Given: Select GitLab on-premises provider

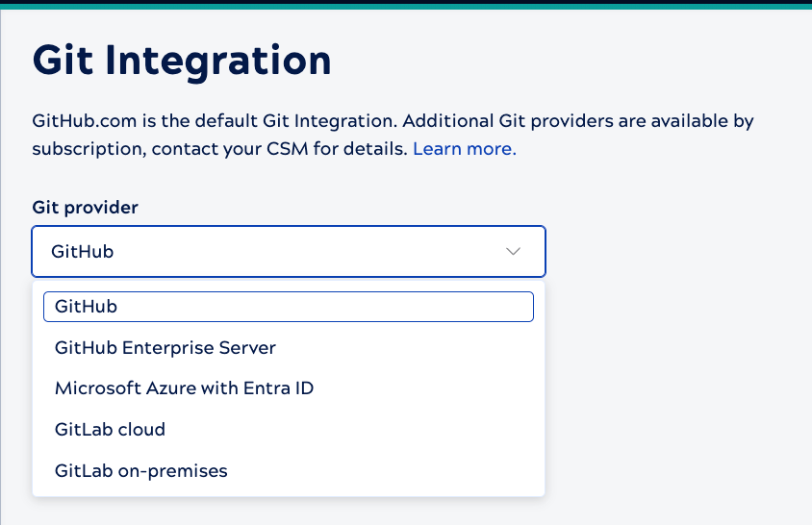Looking at the screenshot, I should point(289,471).
